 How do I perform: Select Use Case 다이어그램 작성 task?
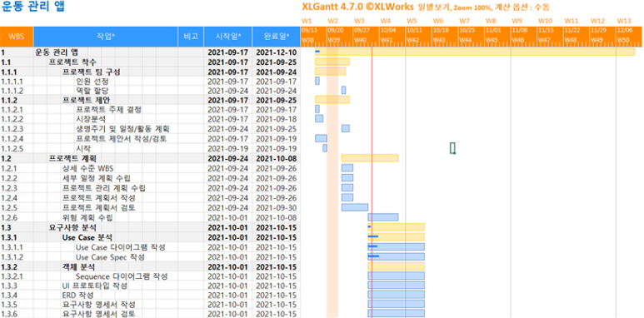point(120,247)
